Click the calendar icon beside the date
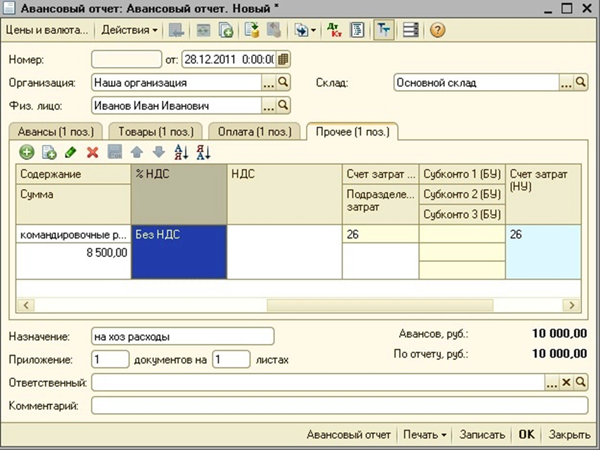 [283, 59]
